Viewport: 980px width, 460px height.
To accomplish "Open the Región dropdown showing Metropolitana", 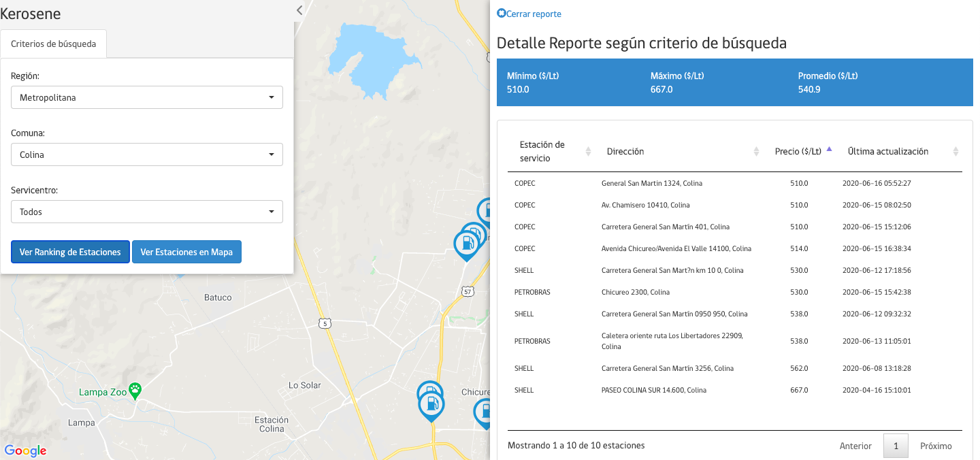I will click(x=147, y=97).
